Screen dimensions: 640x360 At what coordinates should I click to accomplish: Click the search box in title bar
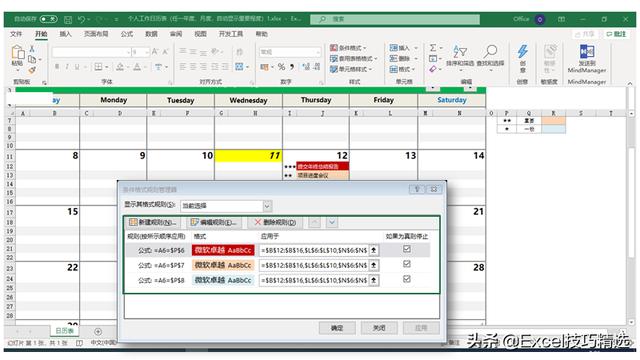pyautogui.click(x=395, y=19)
